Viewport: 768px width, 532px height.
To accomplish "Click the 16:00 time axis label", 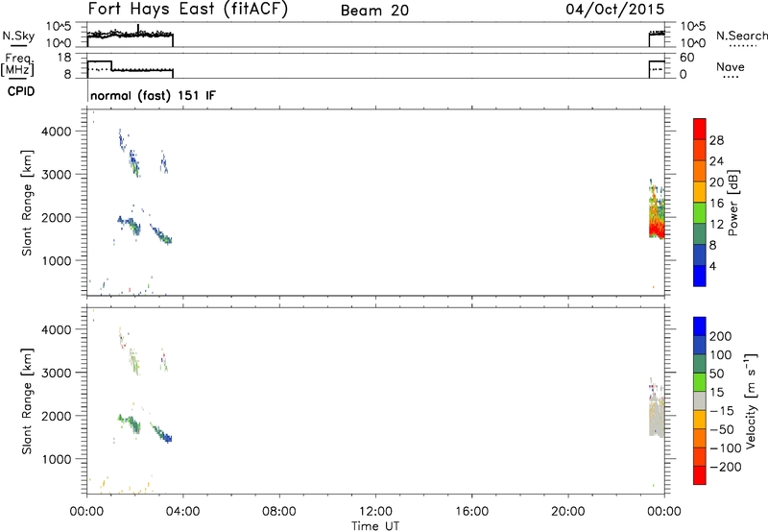I will (471, 512).
